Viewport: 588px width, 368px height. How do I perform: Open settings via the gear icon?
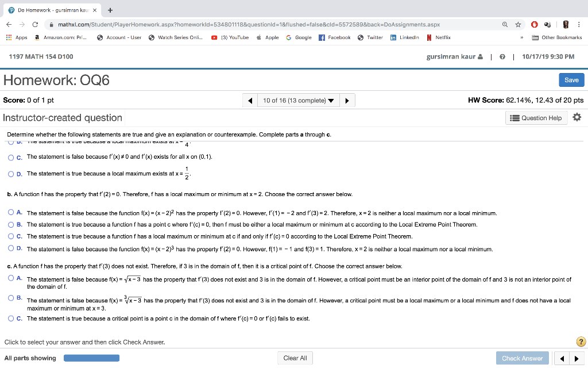[x=577, y=117]
